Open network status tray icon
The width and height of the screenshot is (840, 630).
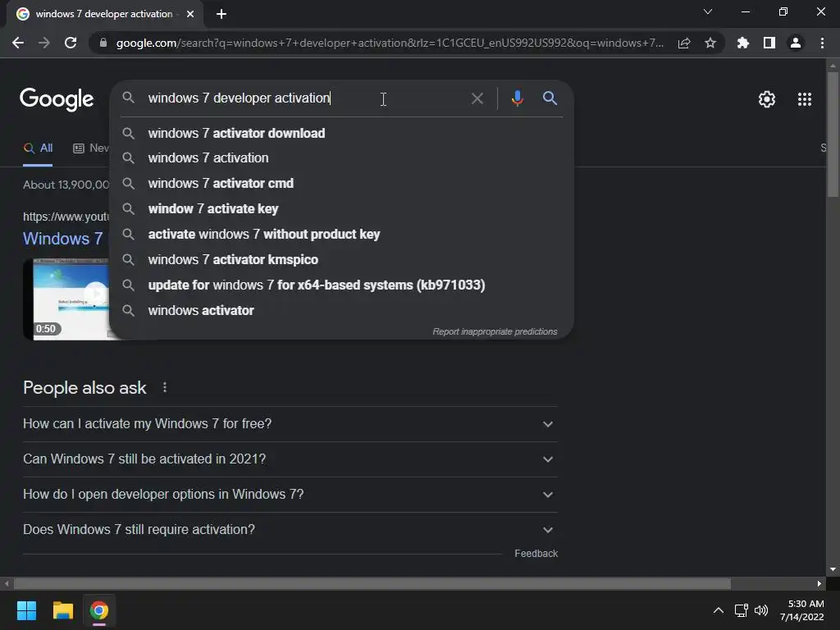pyautogui.click(x=742, y=610)
